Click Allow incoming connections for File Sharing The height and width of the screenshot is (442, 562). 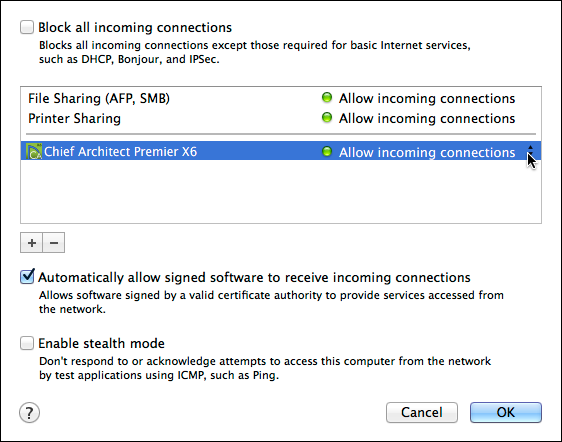427,98
